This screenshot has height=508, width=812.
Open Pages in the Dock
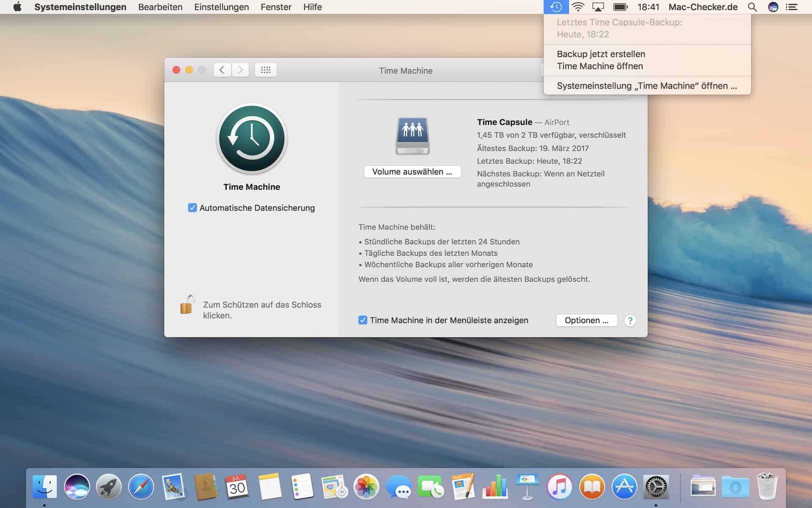[463, 486]
